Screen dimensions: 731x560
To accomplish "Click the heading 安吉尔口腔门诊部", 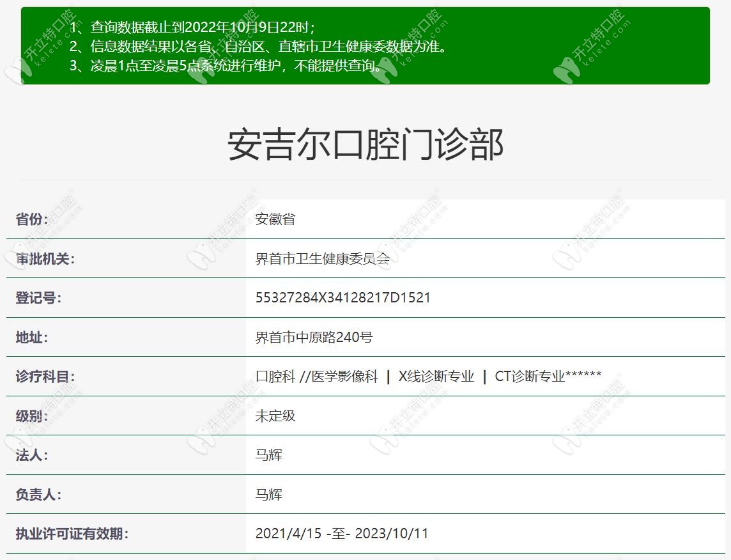I will click(365, 144).
